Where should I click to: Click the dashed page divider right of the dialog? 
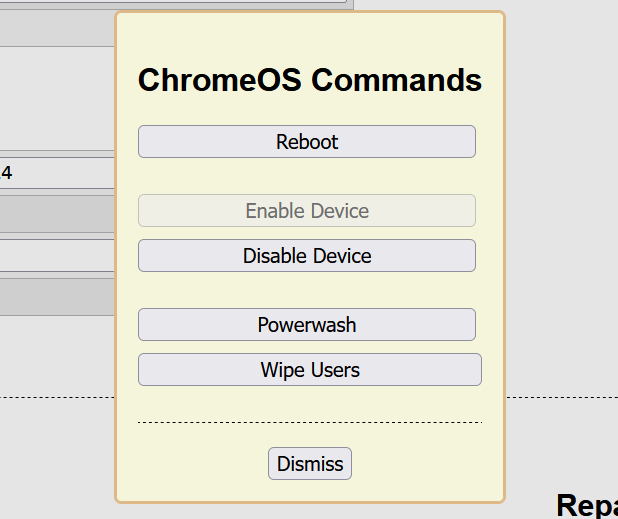(561, 397)
